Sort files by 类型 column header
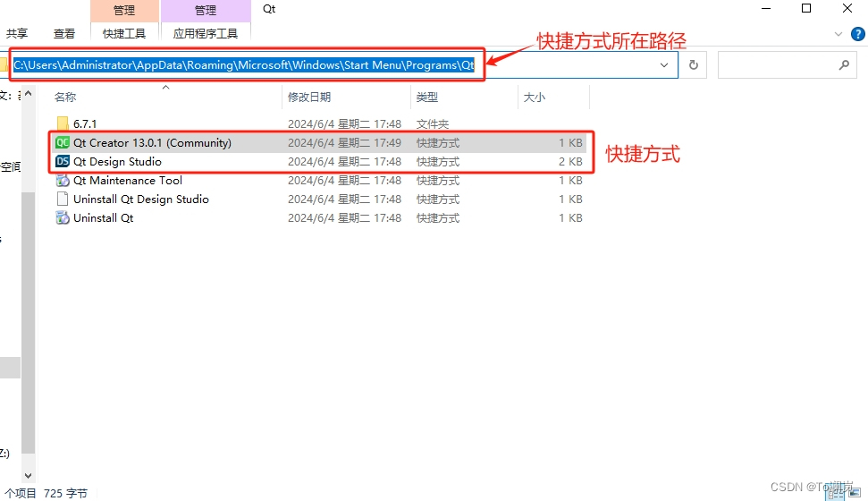Screen dimensions: 868x501 pos(426,97)
